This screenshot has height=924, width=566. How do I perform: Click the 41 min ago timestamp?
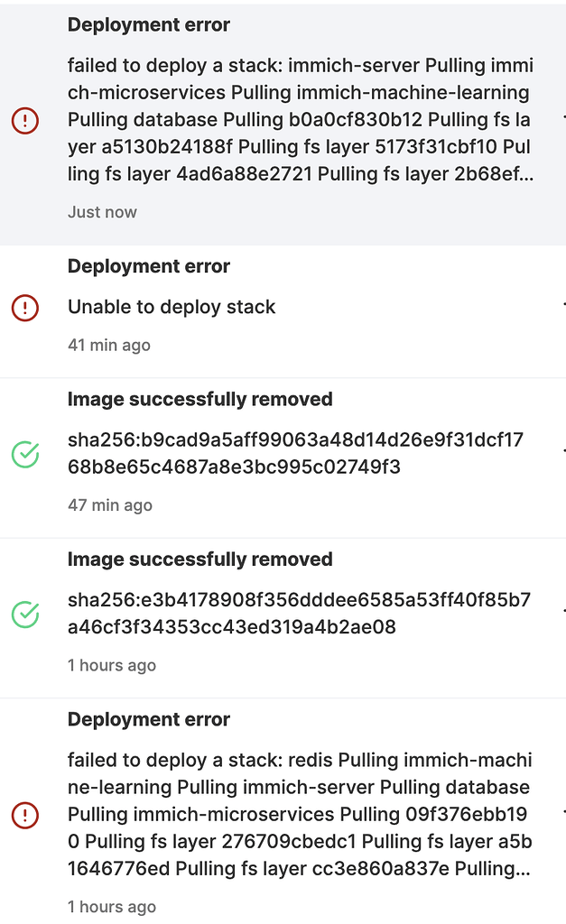pyautogui.click(x=109, y=345)
